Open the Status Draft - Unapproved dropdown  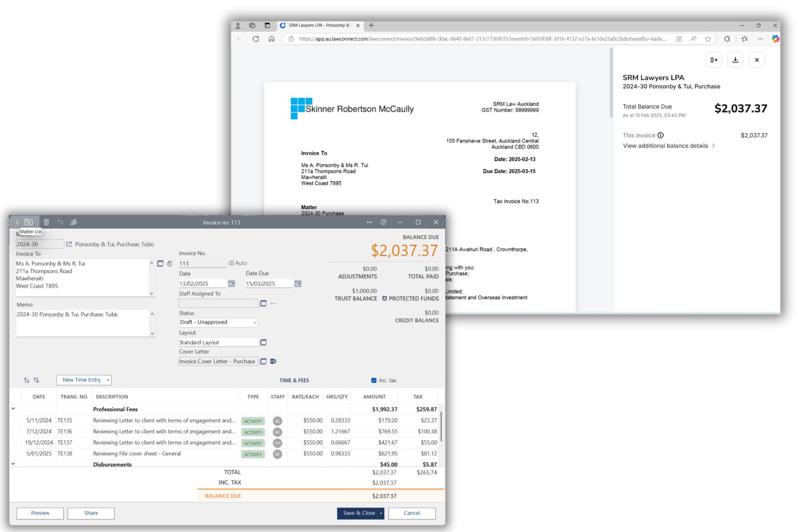[219, 322]
